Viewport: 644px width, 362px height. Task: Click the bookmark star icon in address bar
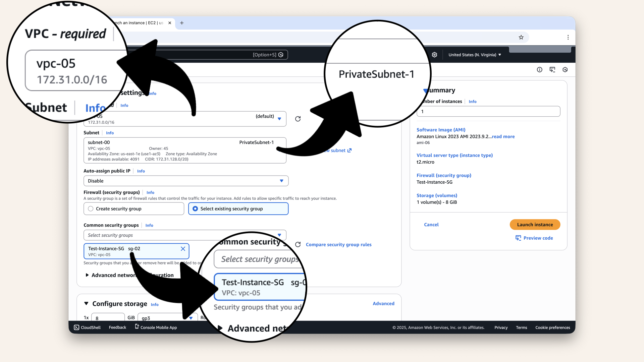coord(521,37)
